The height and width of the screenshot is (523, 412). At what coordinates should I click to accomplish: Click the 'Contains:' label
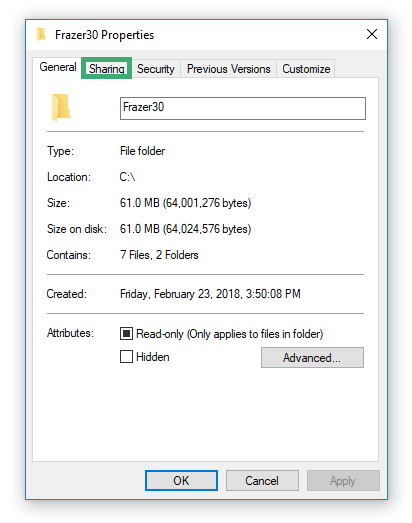coord(68,255)
